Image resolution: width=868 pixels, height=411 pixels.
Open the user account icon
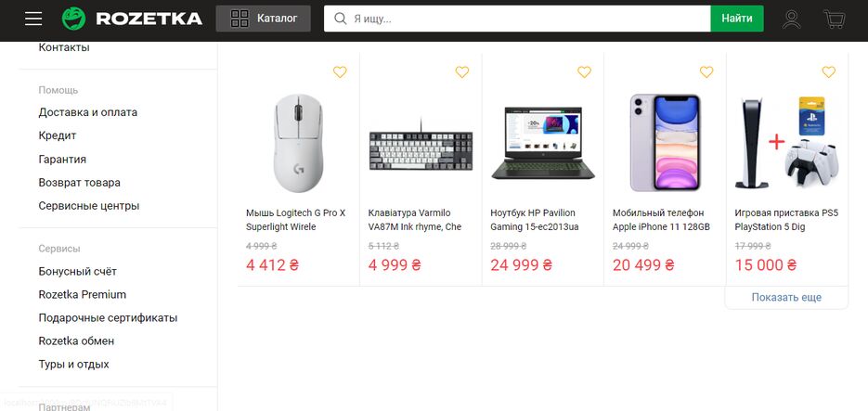coord(791,19)
